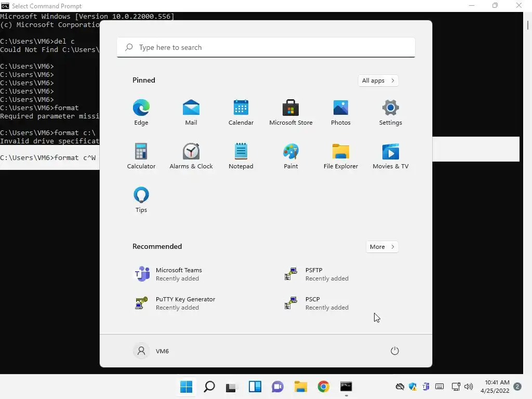The width and height of the screenshot is (532, 399).
Task: Click the Pinned heading
Action: tap(144, 80)
